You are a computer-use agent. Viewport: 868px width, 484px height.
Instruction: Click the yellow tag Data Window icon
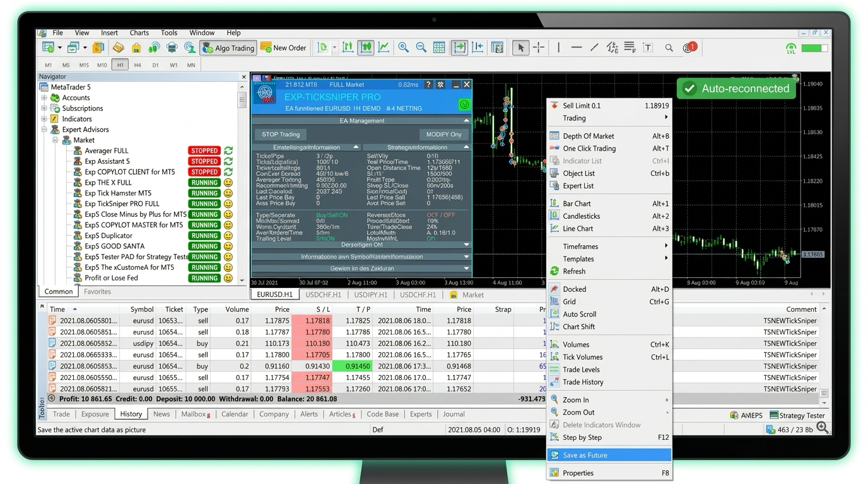[x=118, y=47]
